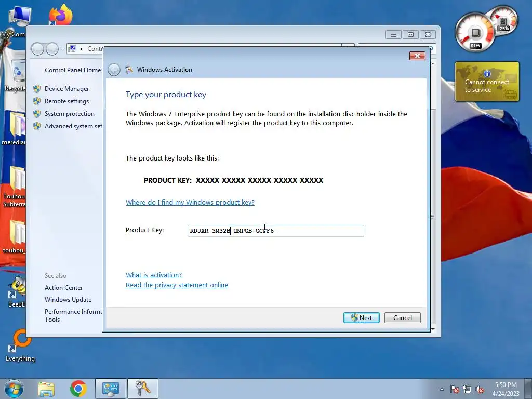This screenshot has width=532, height=399.
Task: Switch to the Control Panel taskbar button
Action: point(111,389)
